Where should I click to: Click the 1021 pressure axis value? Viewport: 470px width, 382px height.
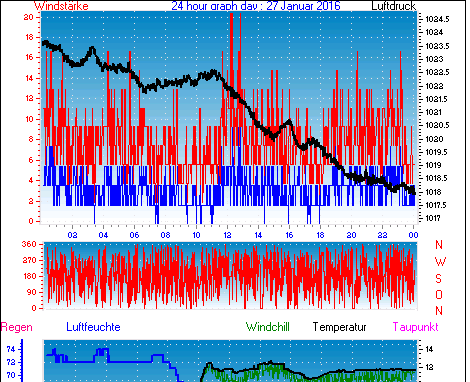click(434, 112)
